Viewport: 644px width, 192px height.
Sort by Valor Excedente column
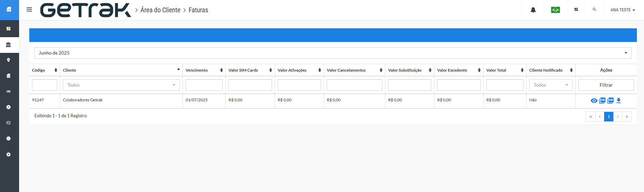(x=459, y=70)
